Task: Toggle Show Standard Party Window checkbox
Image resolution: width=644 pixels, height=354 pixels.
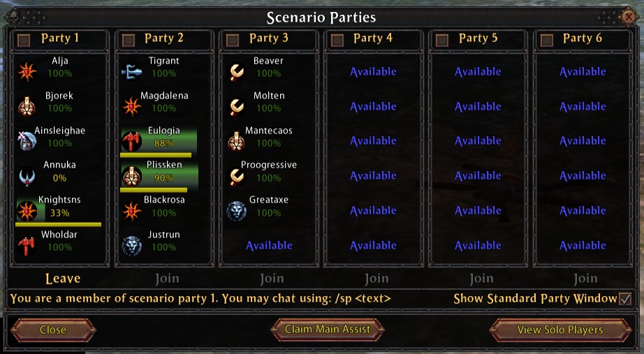Action: 625,299
